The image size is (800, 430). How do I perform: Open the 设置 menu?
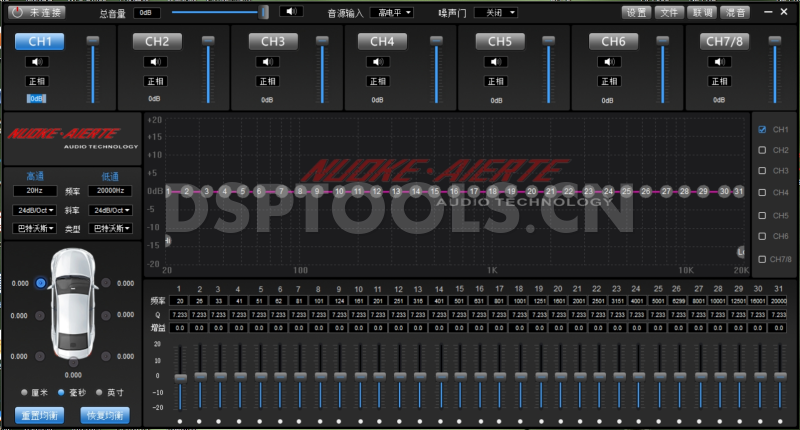click(x=637, y=12)
